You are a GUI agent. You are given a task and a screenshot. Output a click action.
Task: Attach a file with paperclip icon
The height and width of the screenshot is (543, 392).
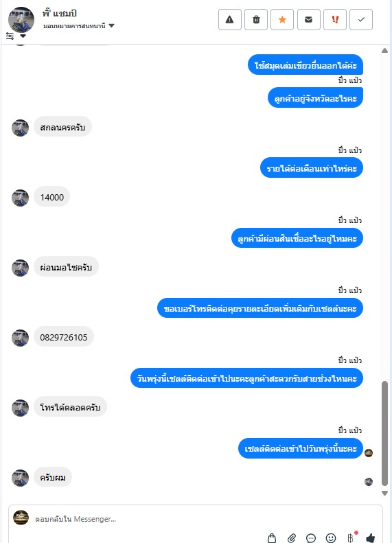pyautogui.click(x=292, y=538)
